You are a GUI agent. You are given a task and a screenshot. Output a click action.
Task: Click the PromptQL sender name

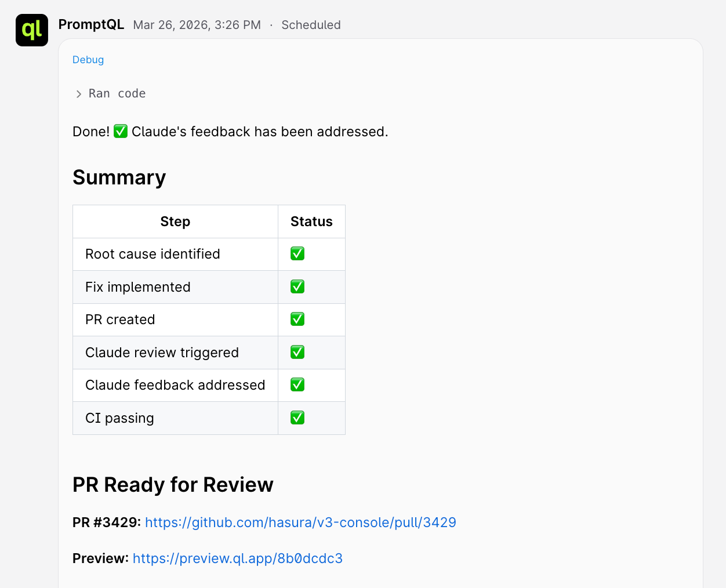[91, 24]
